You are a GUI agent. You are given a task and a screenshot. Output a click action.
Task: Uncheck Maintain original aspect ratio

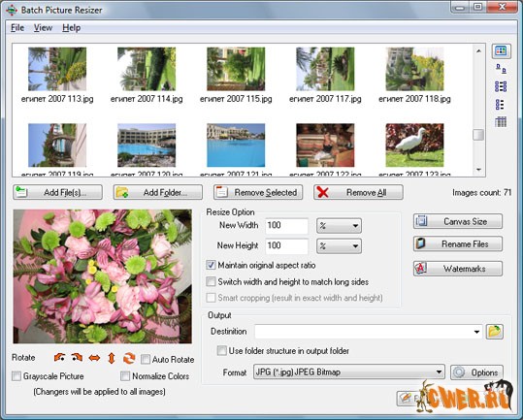211,265
